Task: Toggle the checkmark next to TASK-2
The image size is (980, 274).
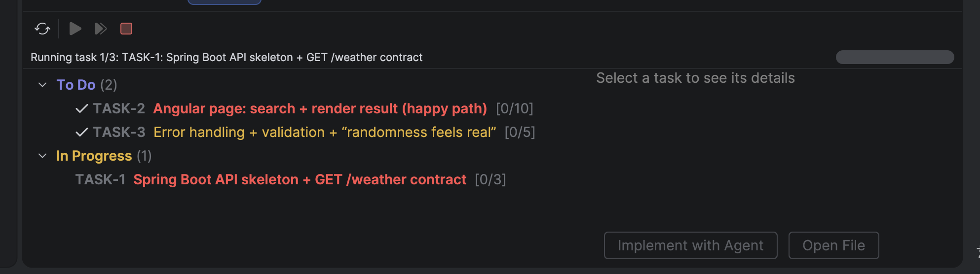Action: point(82,108)
